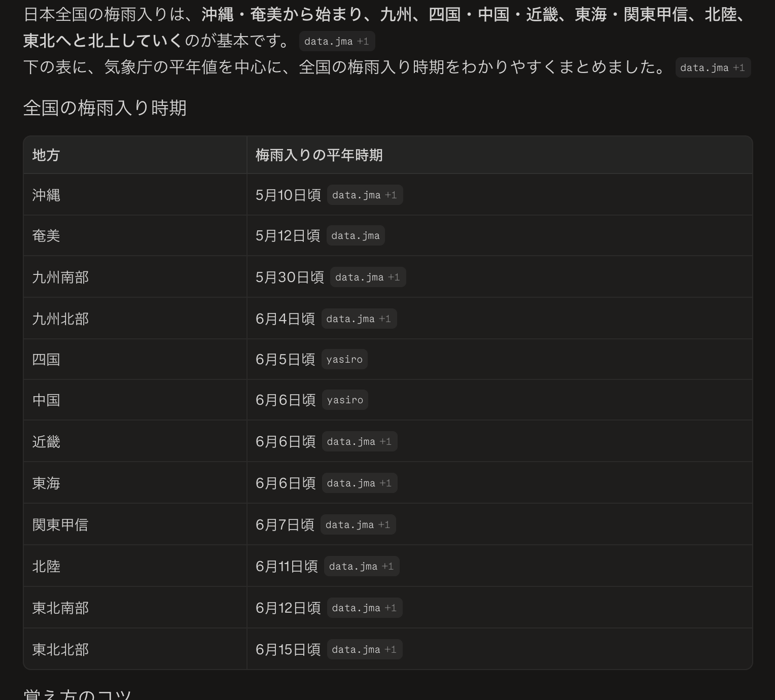Viewport: 775px width, 700px height.
Task: Click 6月6日頃 in the 東海 row
Action: coord(286,483)
